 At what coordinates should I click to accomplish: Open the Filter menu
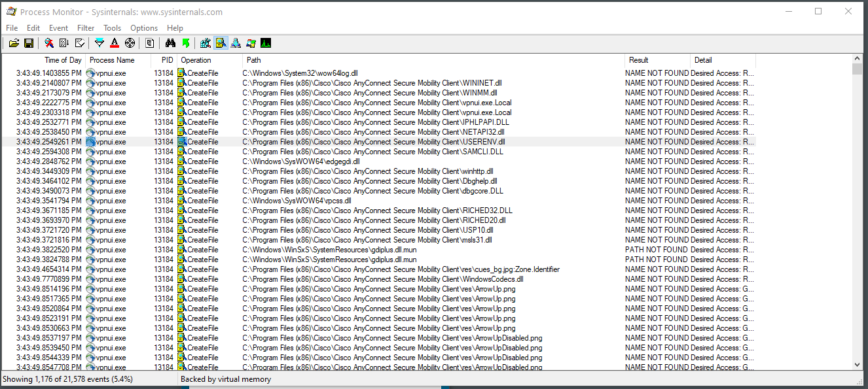pos(86,28)
